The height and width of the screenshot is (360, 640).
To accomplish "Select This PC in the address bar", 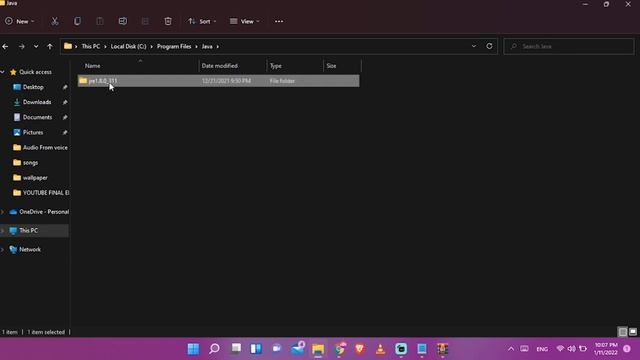I will 91,47.
